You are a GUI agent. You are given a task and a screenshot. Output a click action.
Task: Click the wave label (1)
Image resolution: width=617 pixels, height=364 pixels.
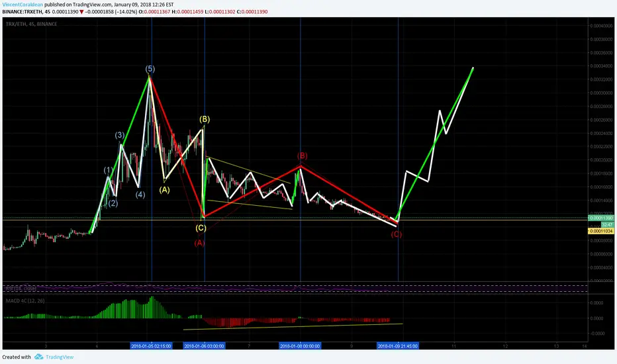(108, 170)
